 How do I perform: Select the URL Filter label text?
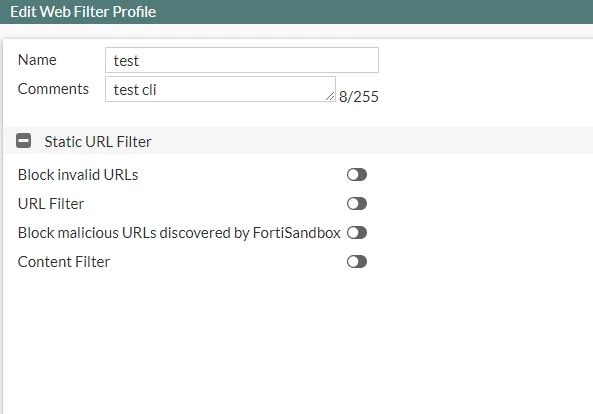[51, 204]
